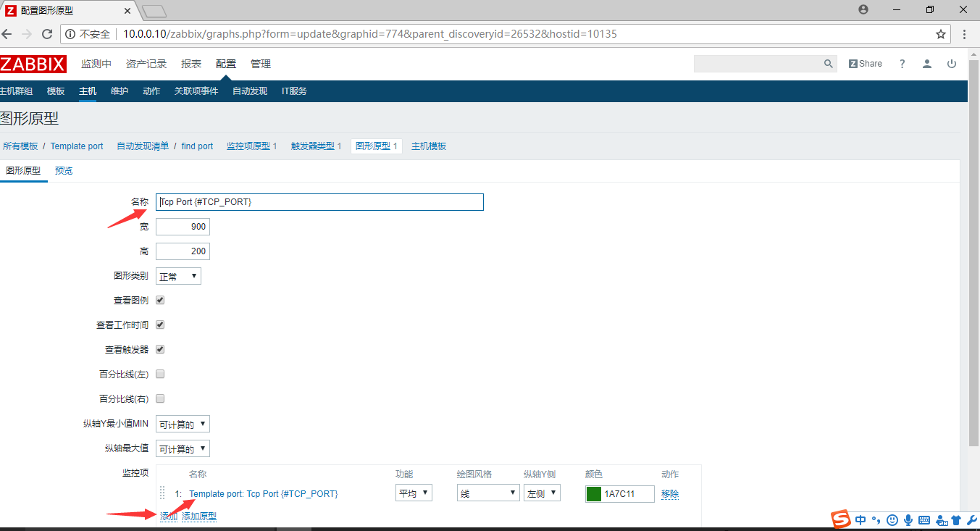This screenshot has width=980, height=531.
Task: Open 纵轴Y侧 dropdown 左侧
Action: 542,493
